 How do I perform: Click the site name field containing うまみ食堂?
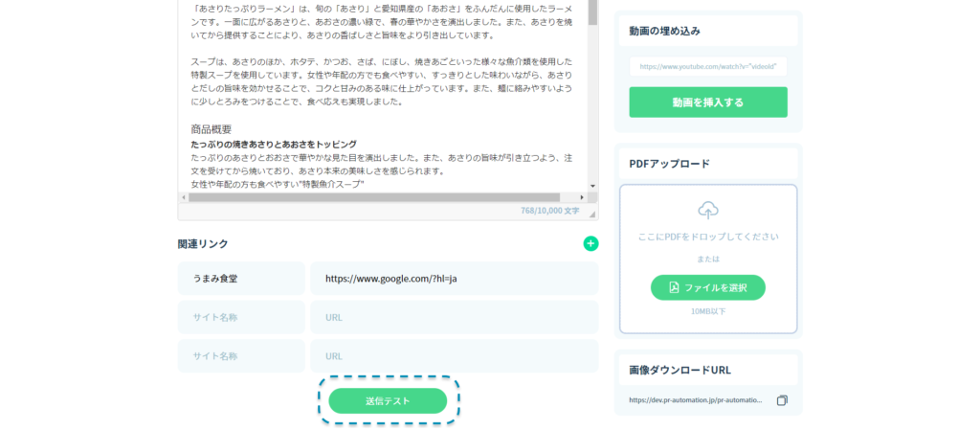(241, 279)
